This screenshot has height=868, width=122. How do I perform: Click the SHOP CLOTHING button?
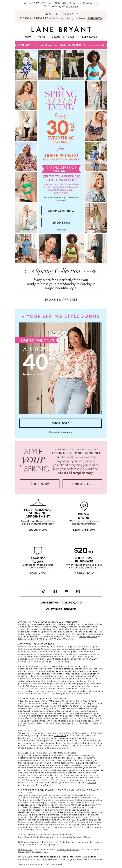[x=61, y=211]
